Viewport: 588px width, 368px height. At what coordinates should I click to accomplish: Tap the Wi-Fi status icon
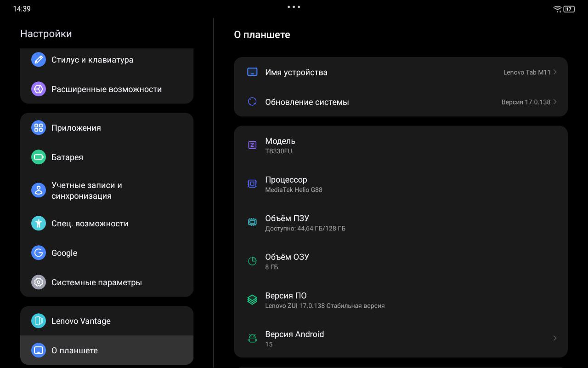557,9
